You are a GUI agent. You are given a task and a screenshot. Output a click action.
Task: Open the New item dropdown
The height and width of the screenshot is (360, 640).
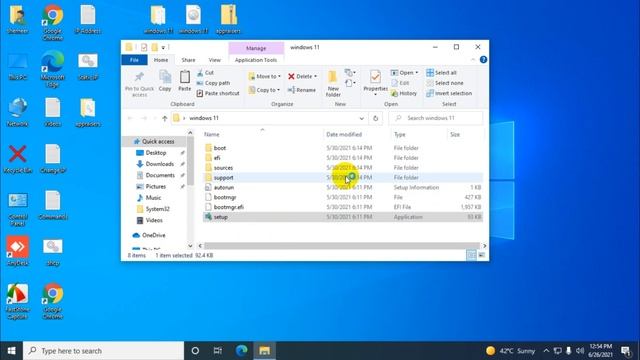[x=350, y=73]
